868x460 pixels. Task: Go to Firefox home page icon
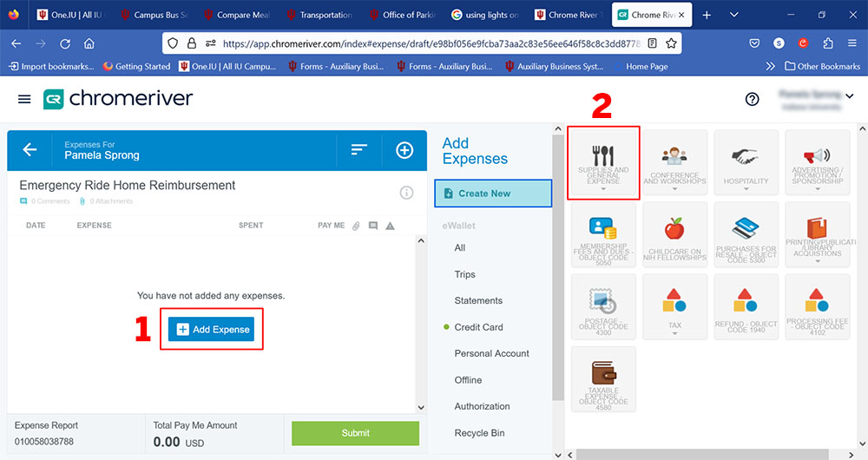point(89,43)
